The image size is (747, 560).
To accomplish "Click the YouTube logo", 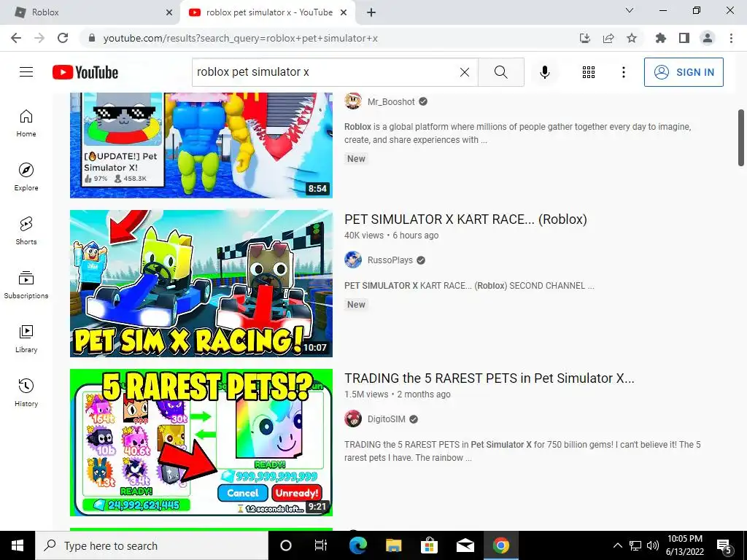I will point(85,72).
